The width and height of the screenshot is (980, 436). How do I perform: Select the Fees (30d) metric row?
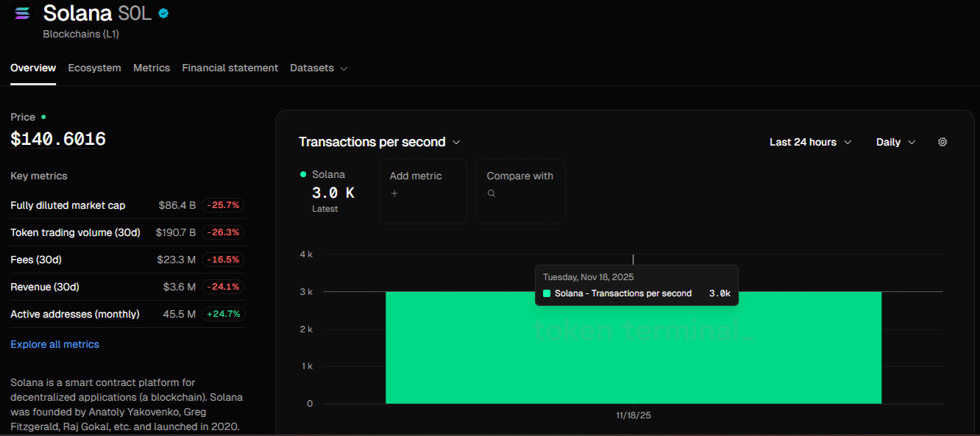click(127, 260)
